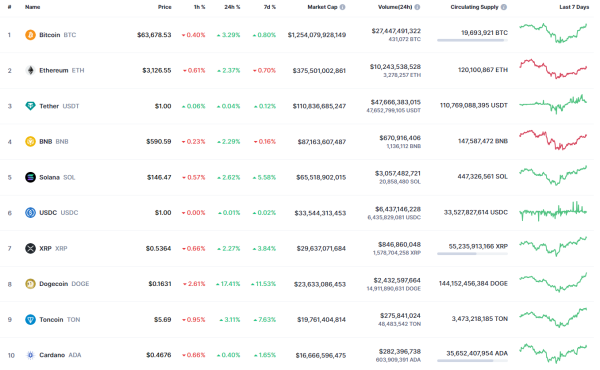
Task: Click the Bitcoin coin logo icon
Action: [x=30, y=35]
